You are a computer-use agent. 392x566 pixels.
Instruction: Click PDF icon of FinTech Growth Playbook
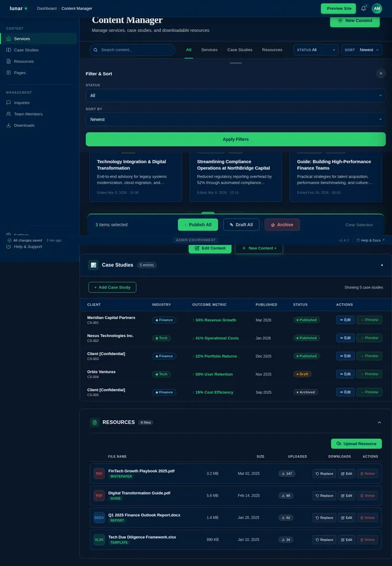pos(99,474)
